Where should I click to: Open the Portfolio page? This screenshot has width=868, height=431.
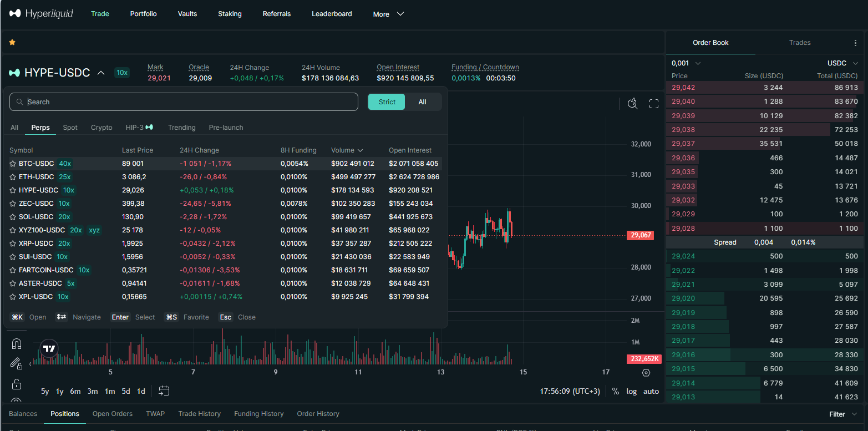click(144, 14)
